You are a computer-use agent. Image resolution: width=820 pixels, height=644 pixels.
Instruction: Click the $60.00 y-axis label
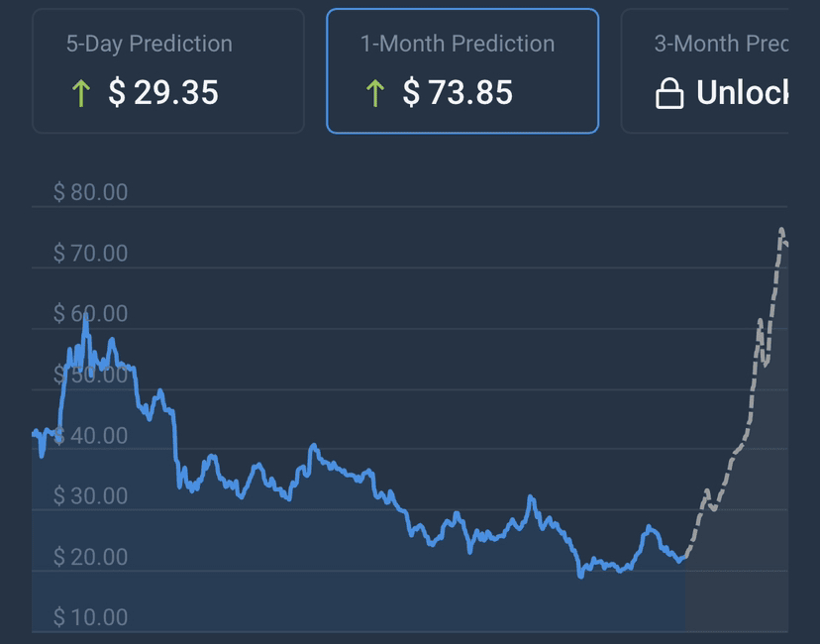(x=90, y=314)
